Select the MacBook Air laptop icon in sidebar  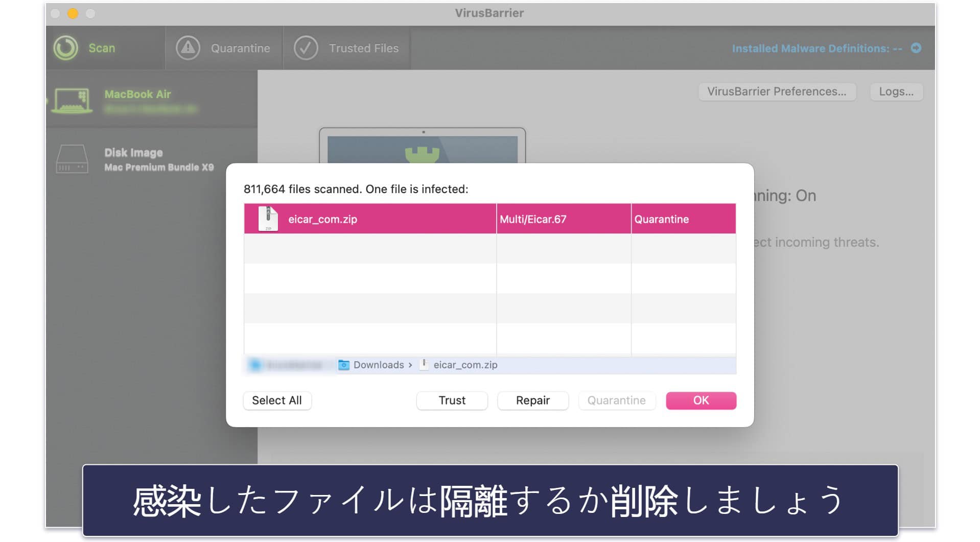(x=72, y=101)
